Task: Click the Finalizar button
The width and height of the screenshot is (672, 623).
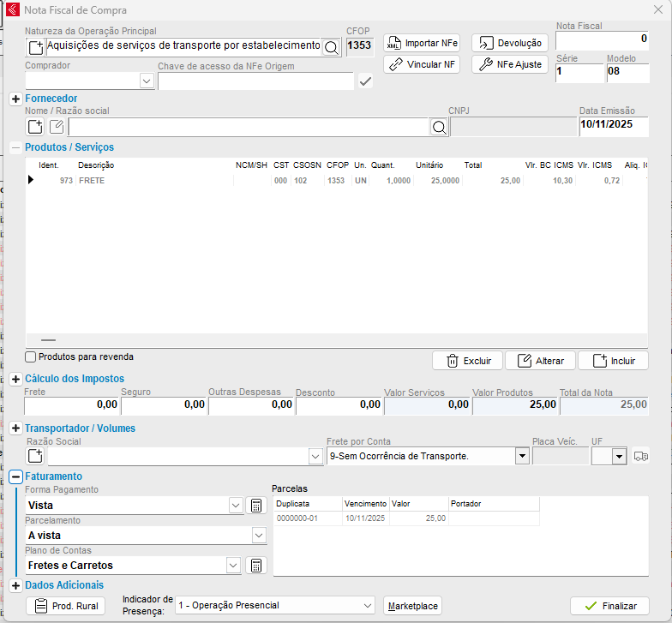Action: point(609,606)
